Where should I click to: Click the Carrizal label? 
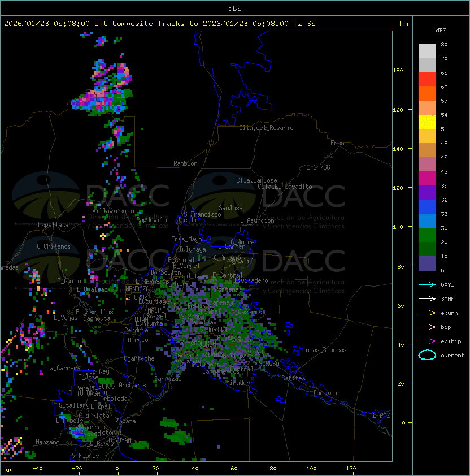168,379
